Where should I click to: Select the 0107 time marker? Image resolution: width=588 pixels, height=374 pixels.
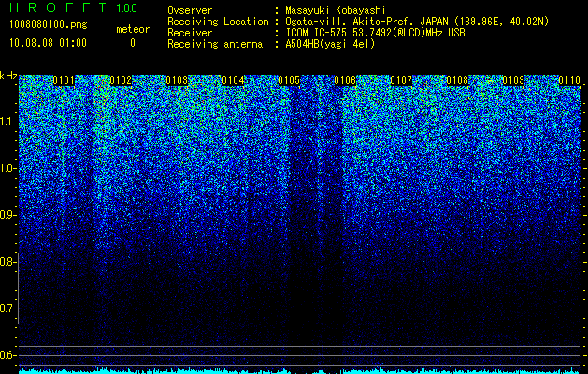click(x=401, y=80)
